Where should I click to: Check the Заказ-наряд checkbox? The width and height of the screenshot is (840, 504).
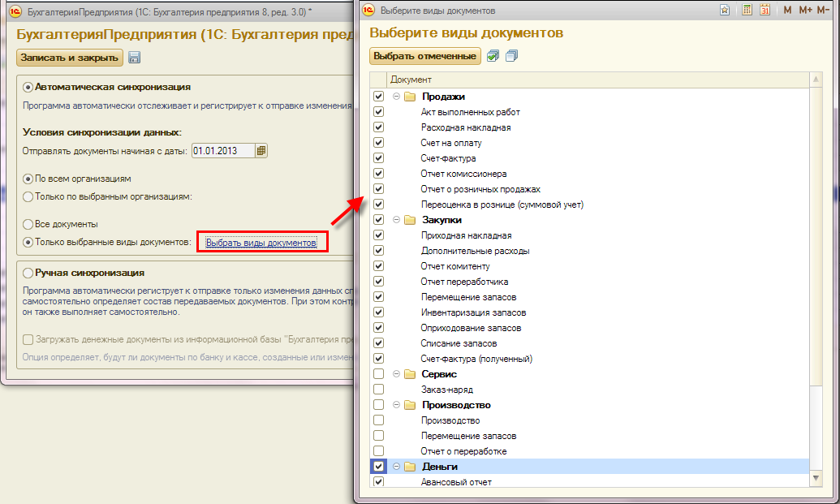(x=378, y=390)
